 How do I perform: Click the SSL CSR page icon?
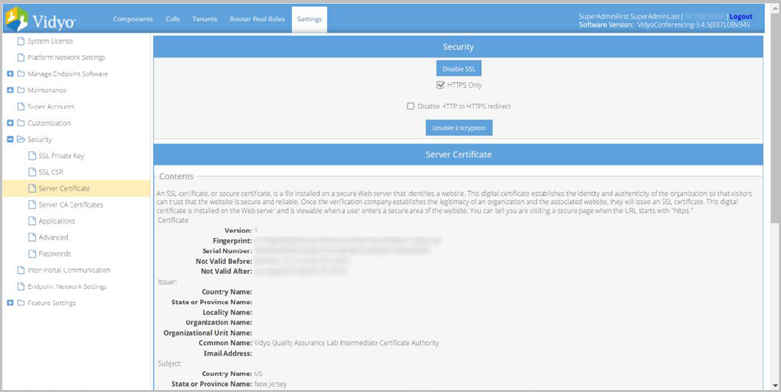coord(32,172)
